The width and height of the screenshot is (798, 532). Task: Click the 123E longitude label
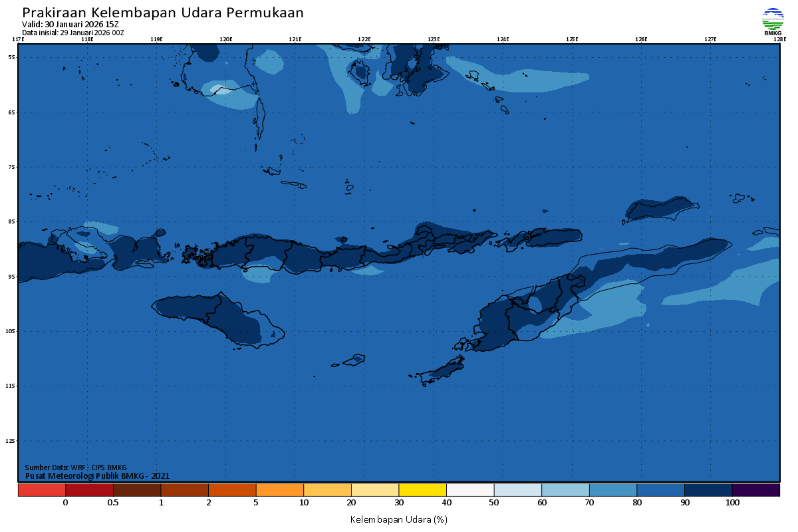pos(434,39)
